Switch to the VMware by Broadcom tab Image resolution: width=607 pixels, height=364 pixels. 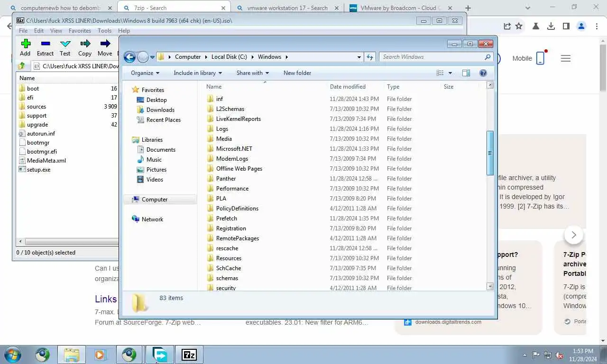click(x=401, y=8)
